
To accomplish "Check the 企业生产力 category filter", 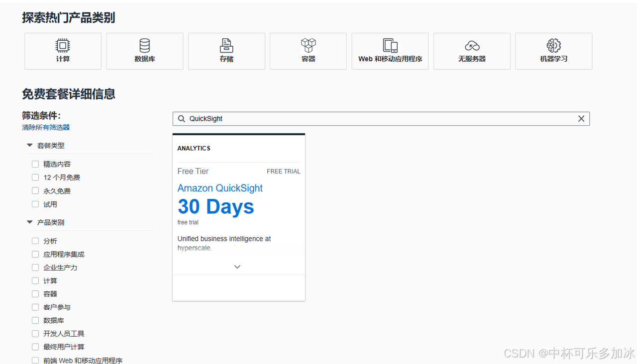I will point(35,268).
